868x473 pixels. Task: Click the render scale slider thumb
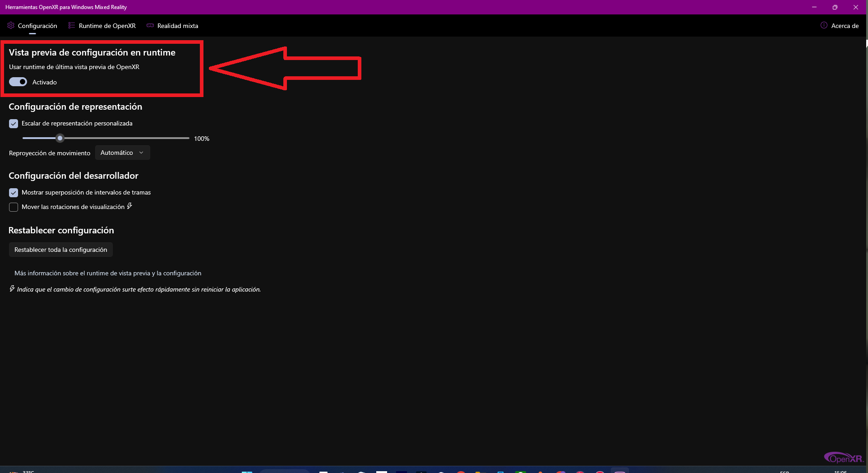pos(60,138)
